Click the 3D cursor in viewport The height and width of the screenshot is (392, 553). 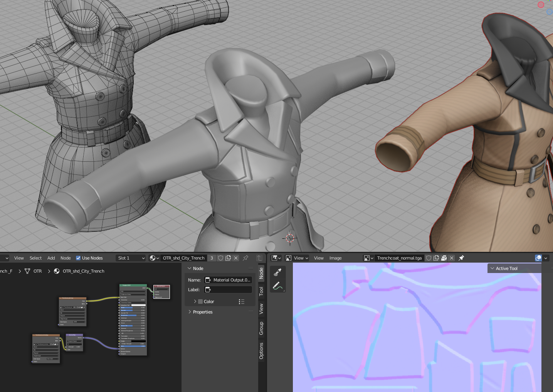[290, 238]
